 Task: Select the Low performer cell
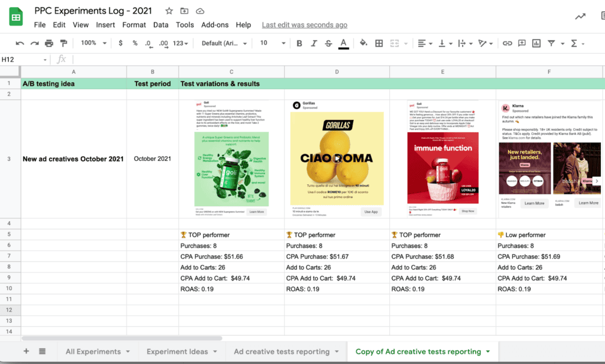pyautogui.click(x=549, y=235)
